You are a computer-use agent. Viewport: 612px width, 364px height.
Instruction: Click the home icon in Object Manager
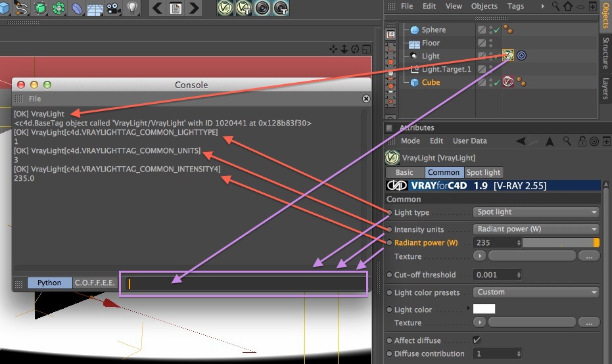coord(568,7)
